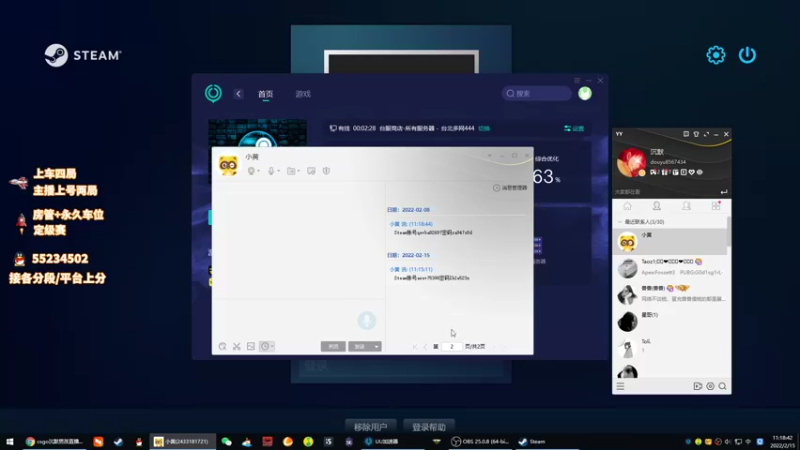800x450 pixels.
Task: Open Steam settings gear icon
Action: (x=715, y=55)
